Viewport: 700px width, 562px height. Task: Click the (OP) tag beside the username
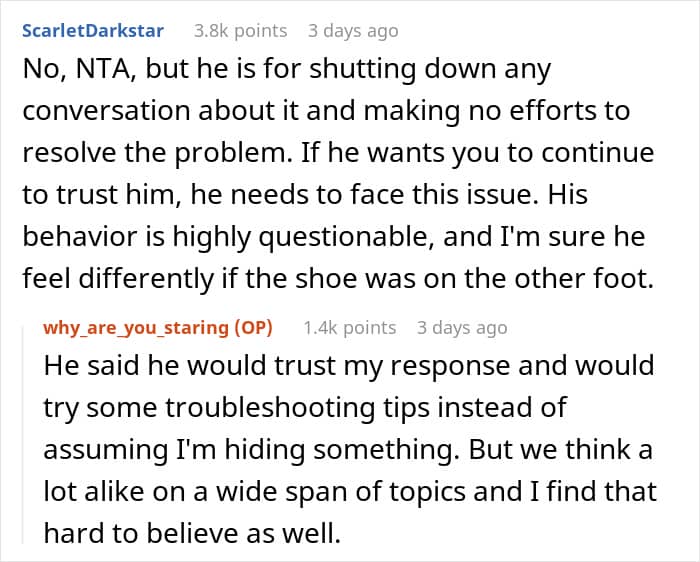coord(248,328)
